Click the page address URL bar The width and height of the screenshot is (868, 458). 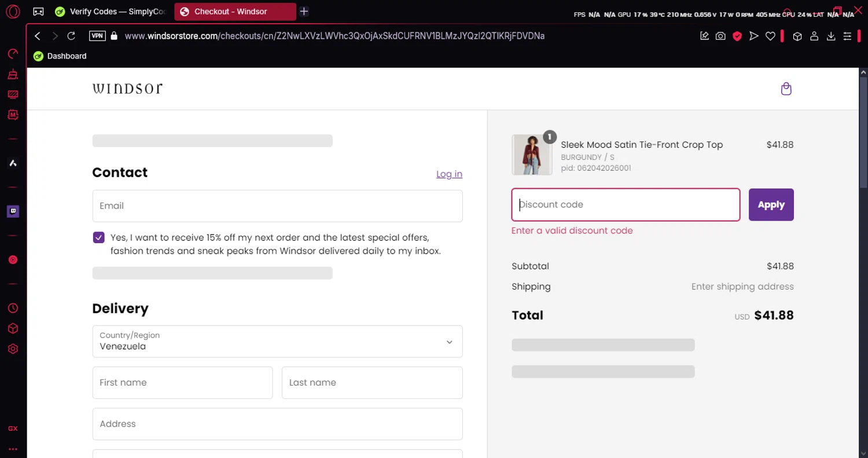coord(334,36)
